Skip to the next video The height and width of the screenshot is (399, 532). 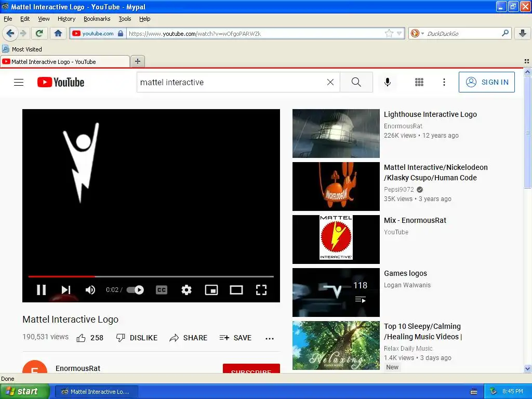(66, 290)
